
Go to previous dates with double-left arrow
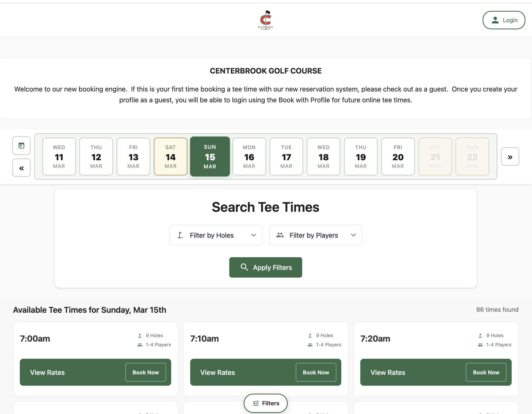(21, 168)
